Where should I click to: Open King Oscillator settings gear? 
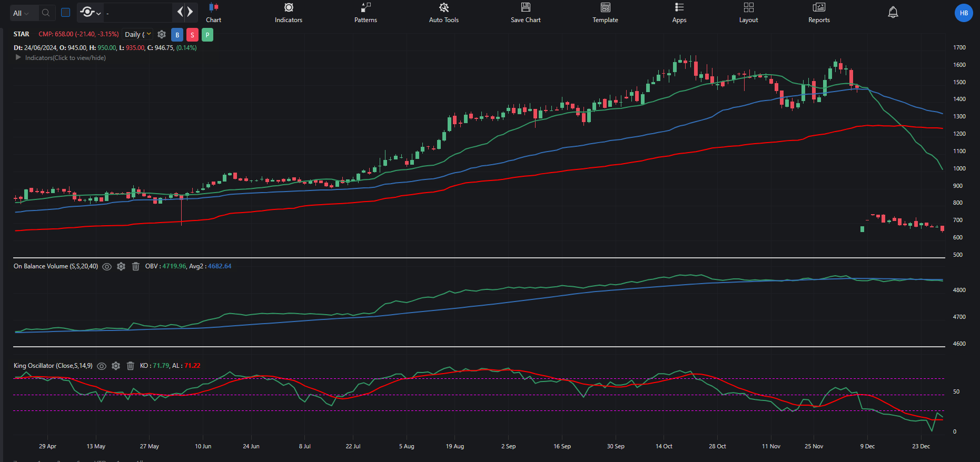pyautogui.click(x=116, y=366)
